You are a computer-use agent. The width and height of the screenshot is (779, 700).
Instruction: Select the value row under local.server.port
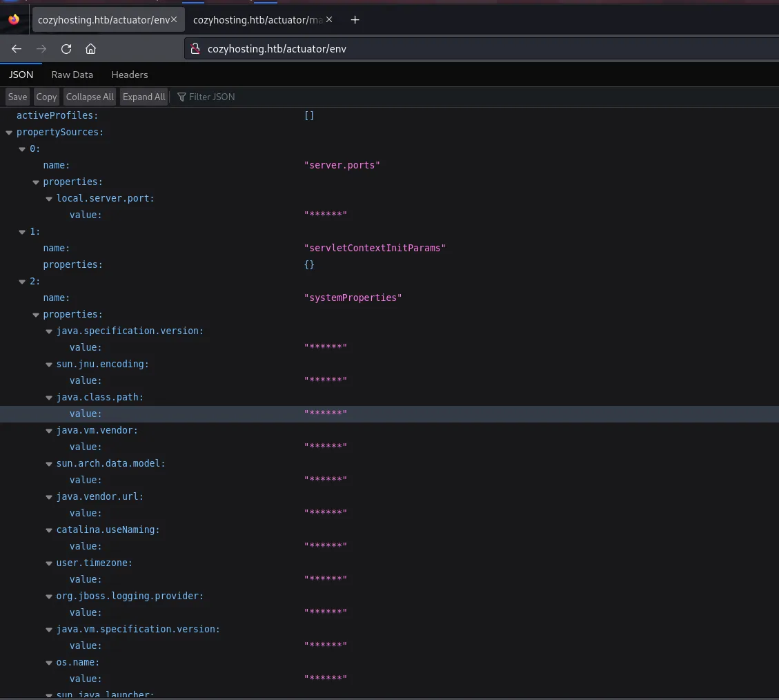(389, 215)
